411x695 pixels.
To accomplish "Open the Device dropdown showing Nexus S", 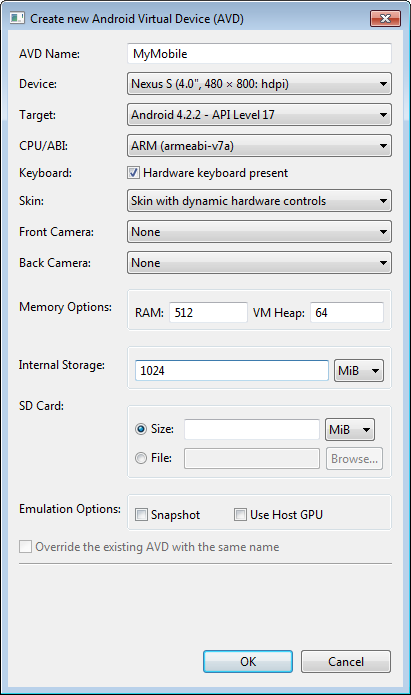I will tap(259, 84).
